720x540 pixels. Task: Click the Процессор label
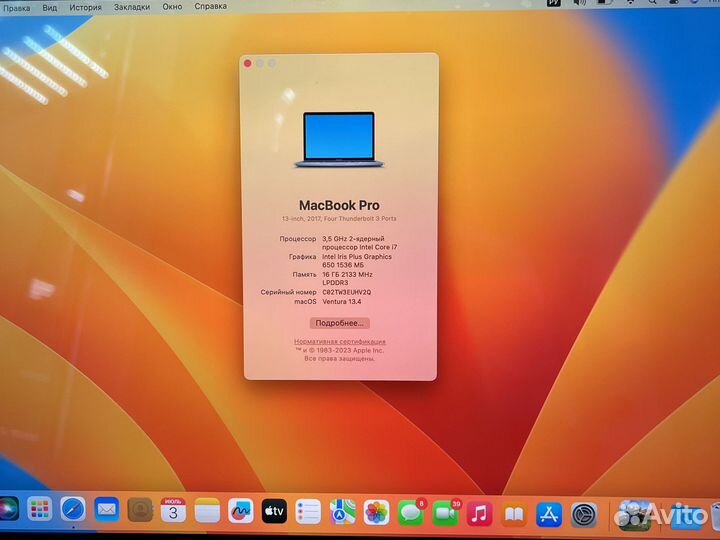[298, 239]
